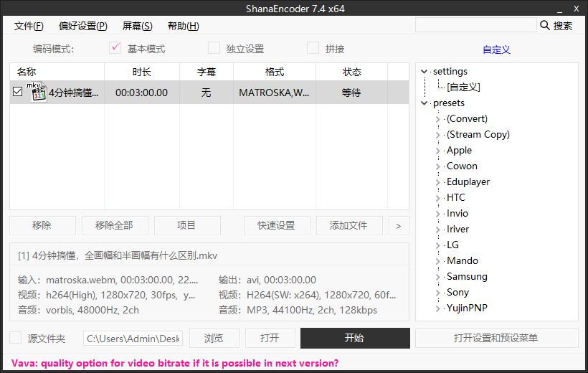Expand the Iriver preset group
This screenshot has width=588, height=373.
point(437,230)
